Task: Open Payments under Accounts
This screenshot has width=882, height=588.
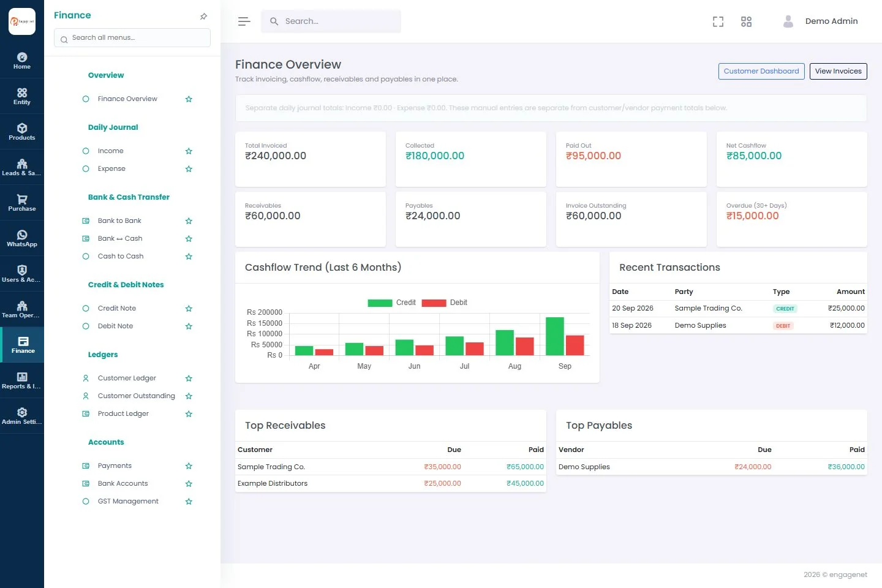Action: click(x=115, y=466)
